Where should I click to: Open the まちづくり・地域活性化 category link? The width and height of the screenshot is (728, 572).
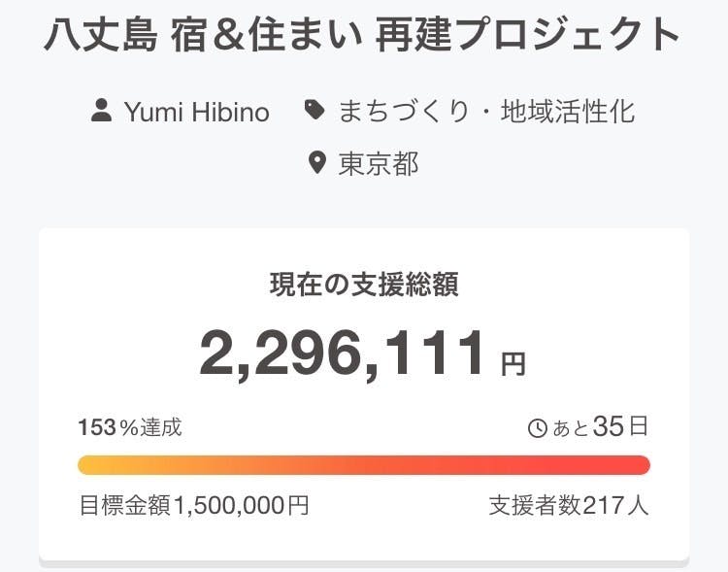tap(486, 112)
